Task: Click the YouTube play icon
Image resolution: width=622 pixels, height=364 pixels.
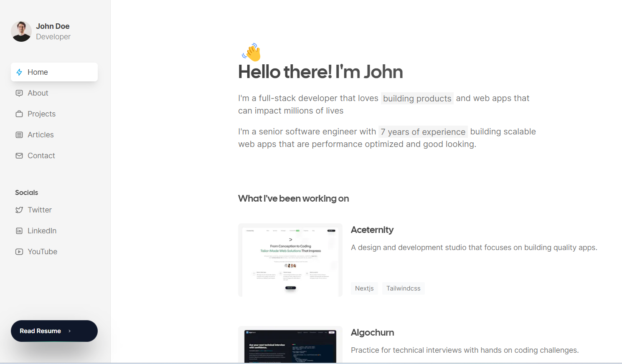Action: coord(19,252)
